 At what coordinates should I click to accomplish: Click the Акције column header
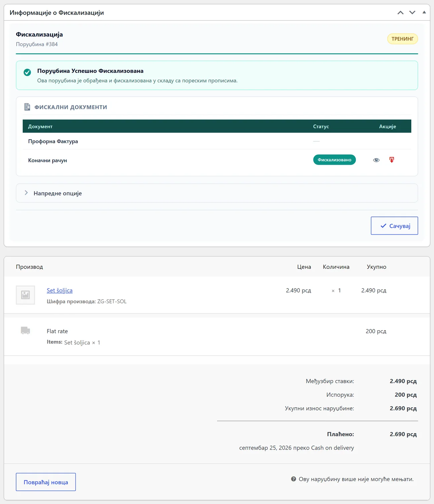pos(388,126)
